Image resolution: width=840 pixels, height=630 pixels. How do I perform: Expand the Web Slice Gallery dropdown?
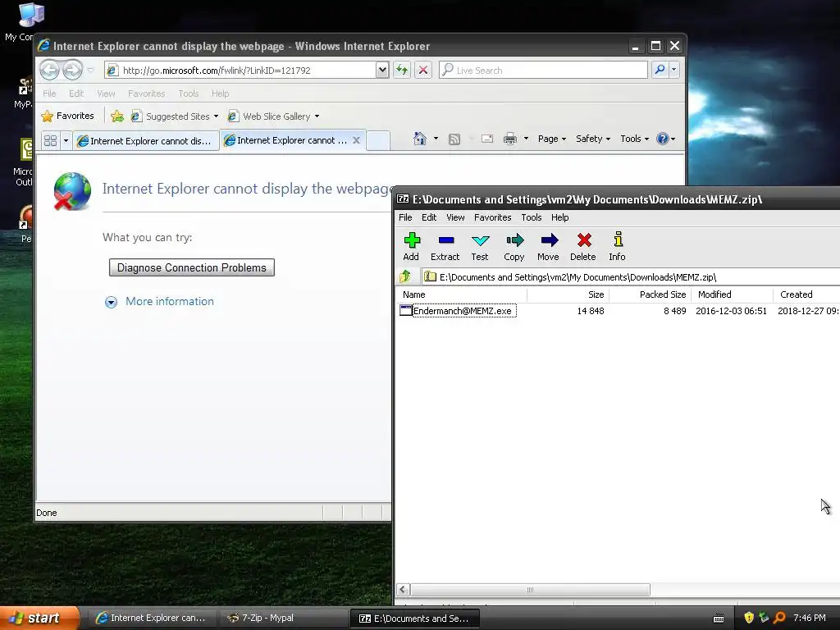317,116
